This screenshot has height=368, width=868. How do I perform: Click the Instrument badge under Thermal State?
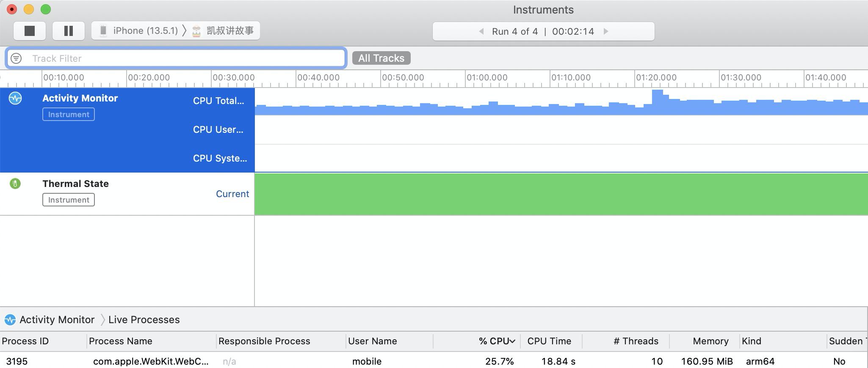click(69, 200)
